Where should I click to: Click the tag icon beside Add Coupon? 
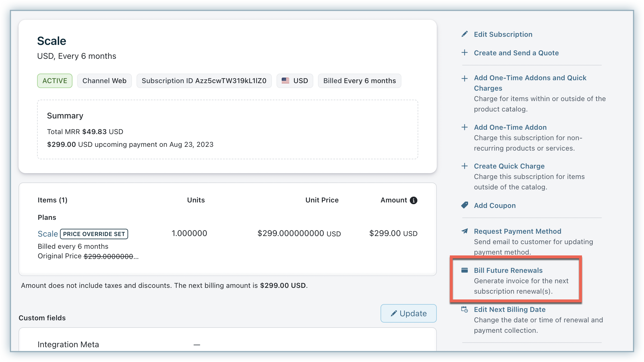(464, 205)
